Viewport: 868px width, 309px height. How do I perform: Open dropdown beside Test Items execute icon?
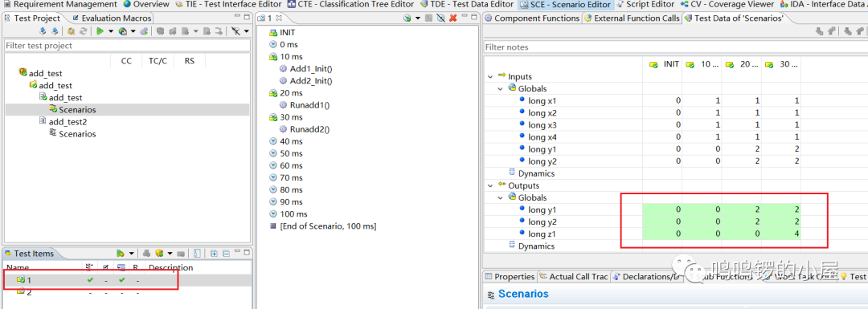click(131, 253)
